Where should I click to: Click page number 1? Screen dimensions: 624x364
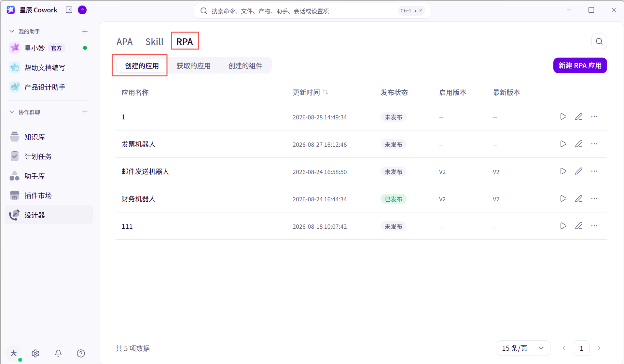click(581, 348)
